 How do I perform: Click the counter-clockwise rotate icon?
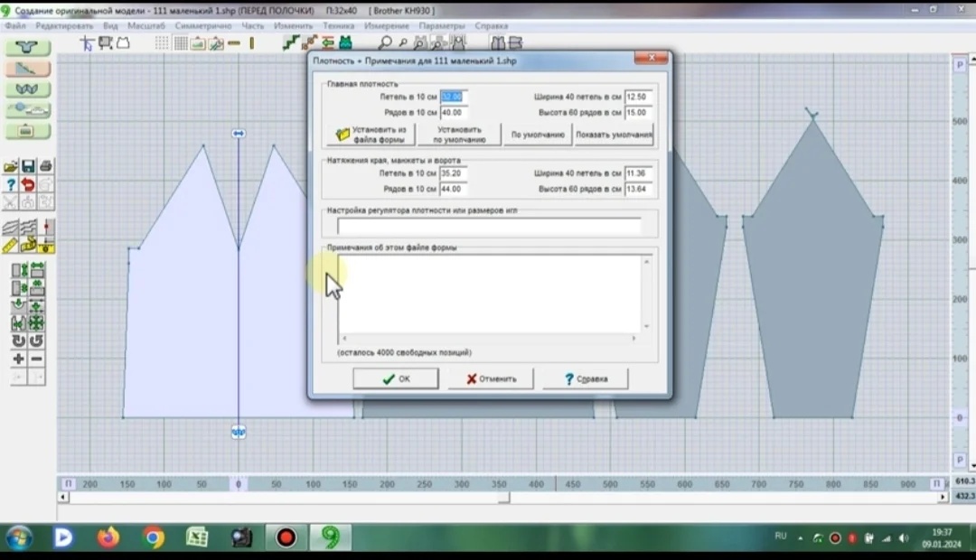pyautogui.click(x=37, y=341)
